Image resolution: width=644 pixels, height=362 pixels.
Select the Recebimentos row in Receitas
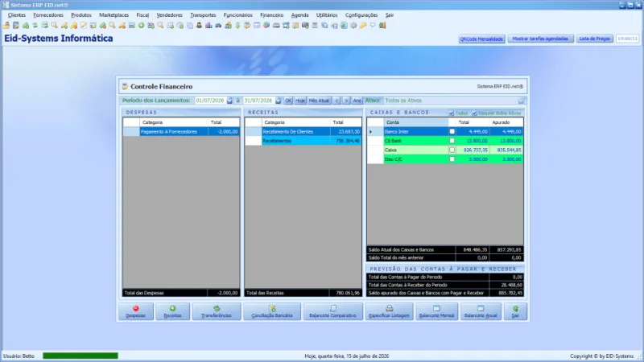pos(303,141)
